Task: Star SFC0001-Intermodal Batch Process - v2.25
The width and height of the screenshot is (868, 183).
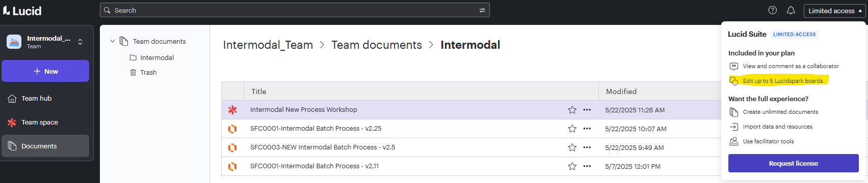Action: tap(572, 129)
